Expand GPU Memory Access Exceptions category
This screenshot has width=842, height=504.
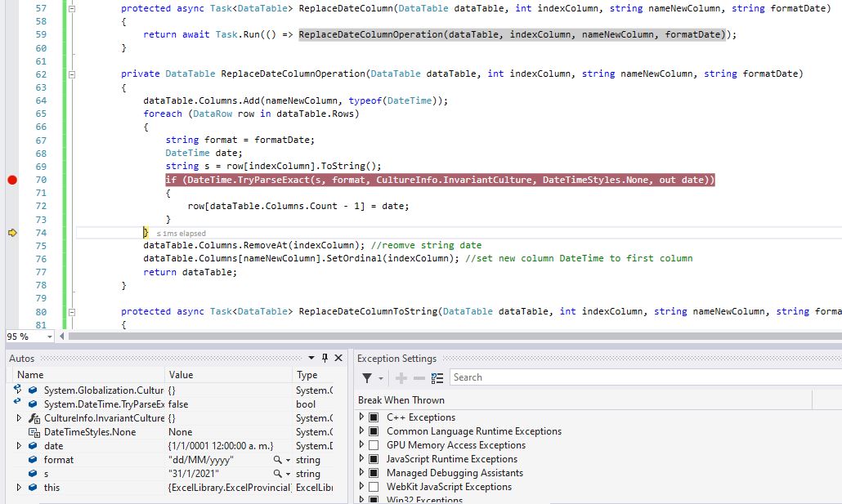click(361, 444)
